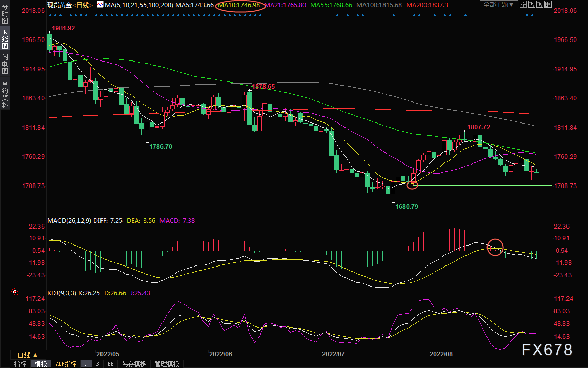Toggle the J template button
This screenshot has height=368, width=588.
(x=86, y=364)
